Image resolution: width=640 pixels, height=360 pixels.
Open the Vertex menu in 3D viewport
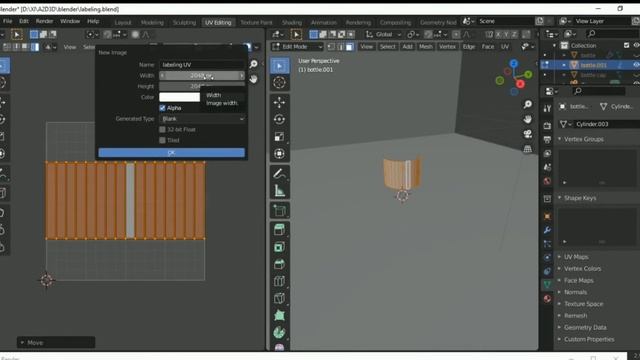447,47
